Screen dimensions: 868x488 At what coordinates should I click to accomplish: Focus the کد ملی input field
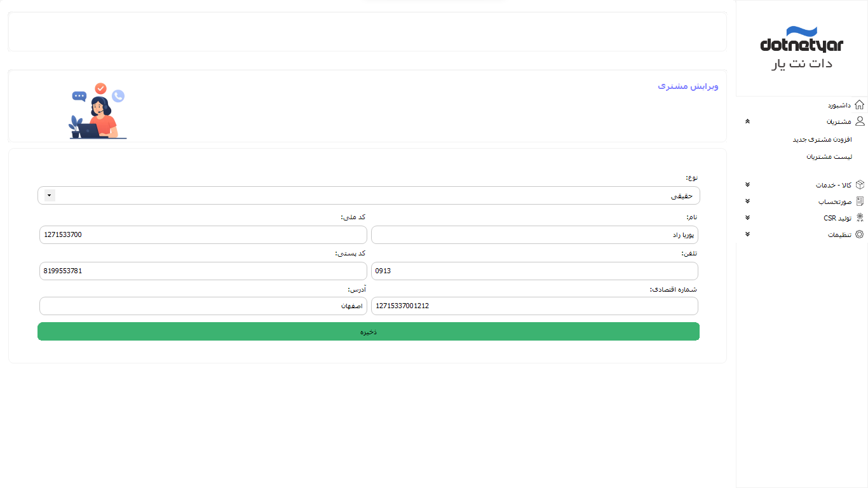coord(203,235)
